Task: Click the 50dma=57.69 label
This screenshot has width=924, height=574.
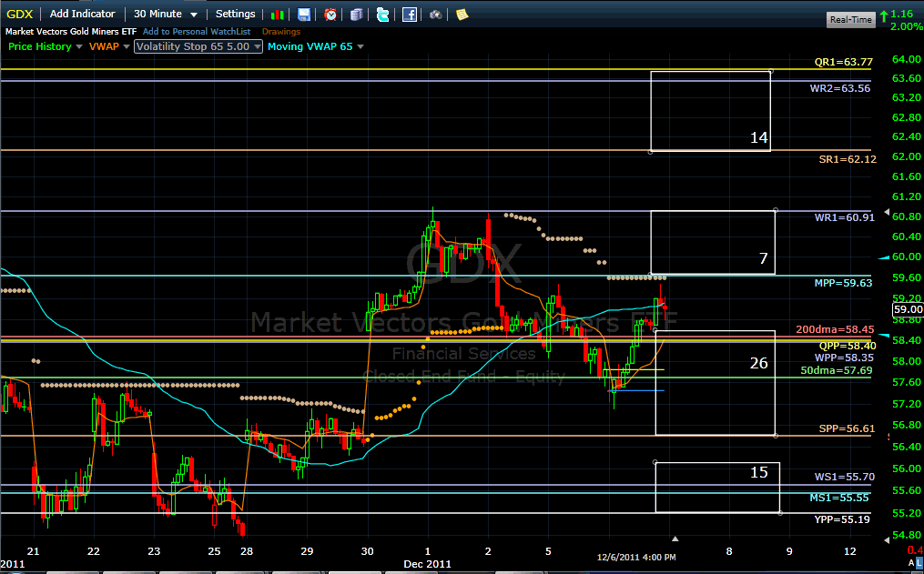Action: click(x=837, y=370)
